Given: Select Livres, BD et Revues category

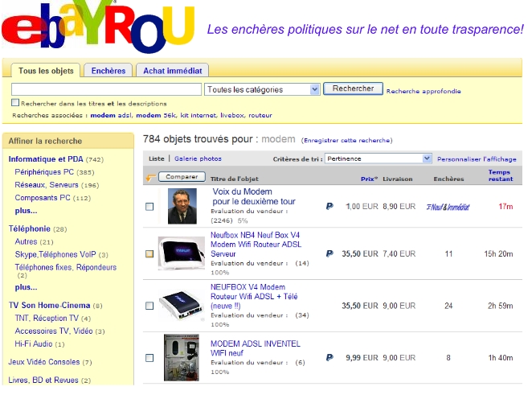Looking at the screenshot, I should pos(43,380).
